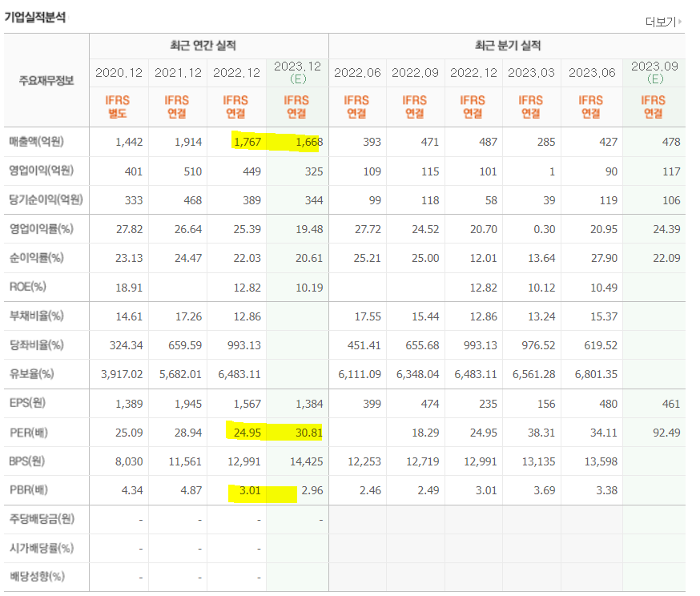700x596 pixels.
Task: Click the highlighted PER value 24.95
Action: pos(247,433)
